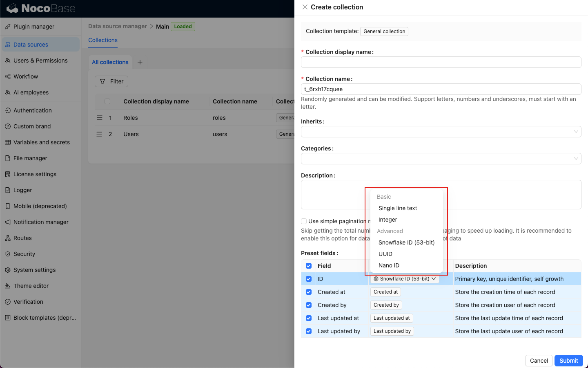Click the AI employees icon
Viewport: 588px width, 368px height.
point(8,92)
